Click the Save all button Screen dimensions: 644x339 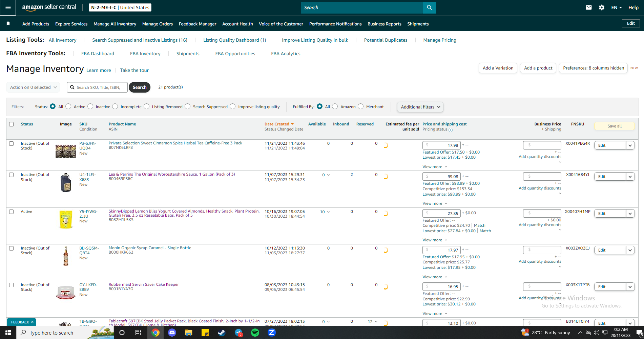pyautogui.click(x=615, y=126)
